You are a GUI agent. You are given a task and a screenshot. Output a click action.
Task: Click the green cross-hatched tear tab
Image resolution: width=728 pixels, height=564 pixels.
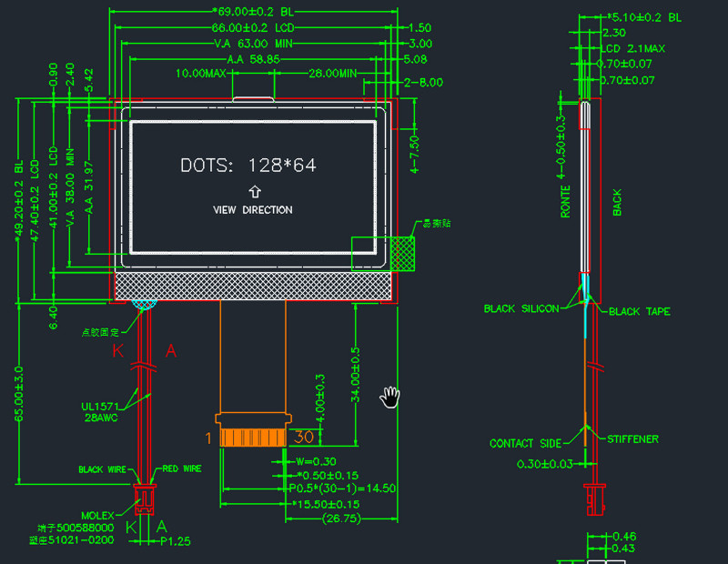[402, 254]
